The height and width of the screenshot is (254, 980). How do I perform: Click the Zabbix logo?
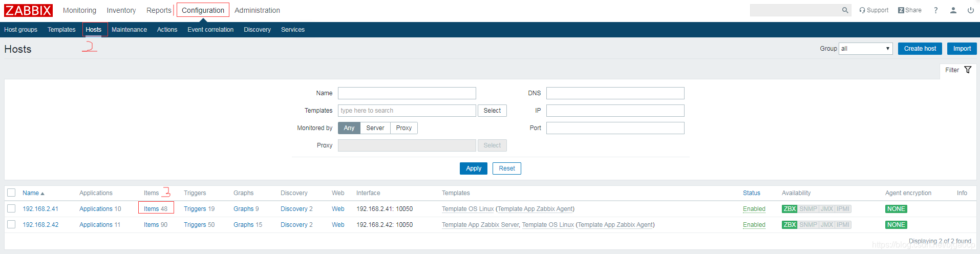click(x=28, y=10)
